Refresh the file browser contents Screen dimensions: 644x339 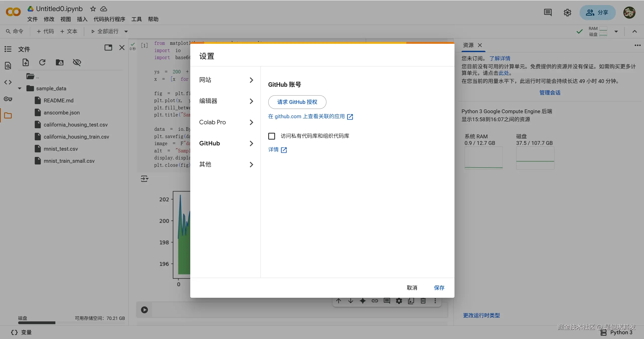(x=42, y=62)
